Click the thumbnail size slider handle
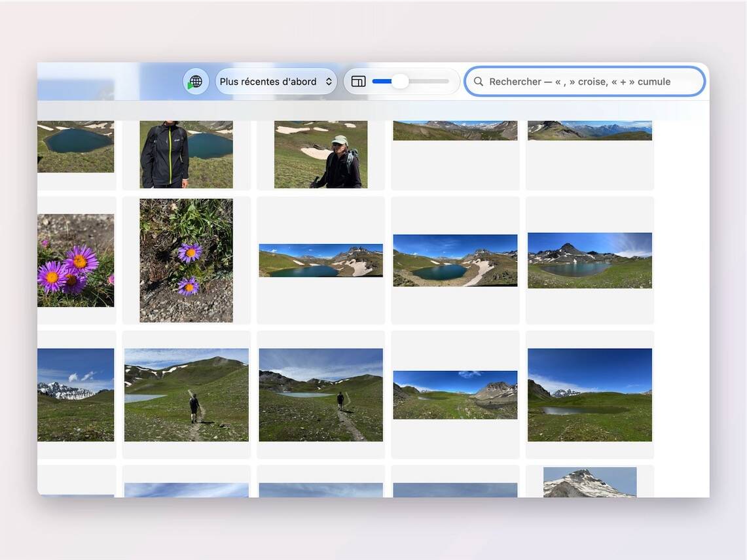This screenshot has height=560, width=747. [400, 81]
